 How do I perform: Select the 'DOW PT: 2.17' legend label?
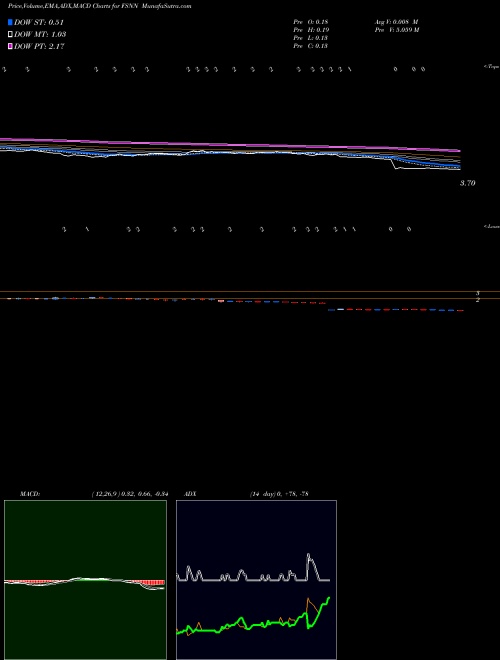(x=39, y=47)
